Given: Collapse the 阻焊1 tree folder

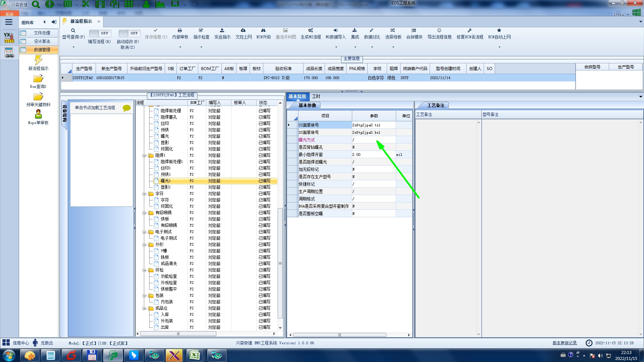Looking at the screenshot, I should coord(144,156).
